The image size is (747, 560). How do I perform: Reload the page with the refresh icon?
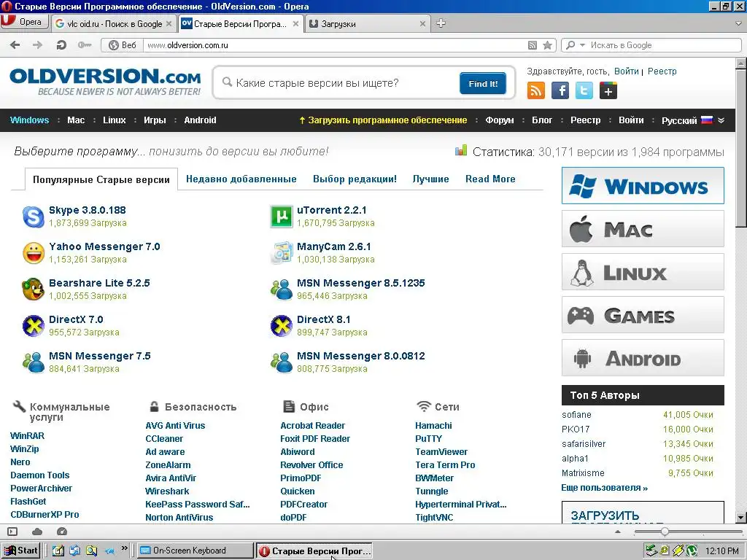[61, 45]
